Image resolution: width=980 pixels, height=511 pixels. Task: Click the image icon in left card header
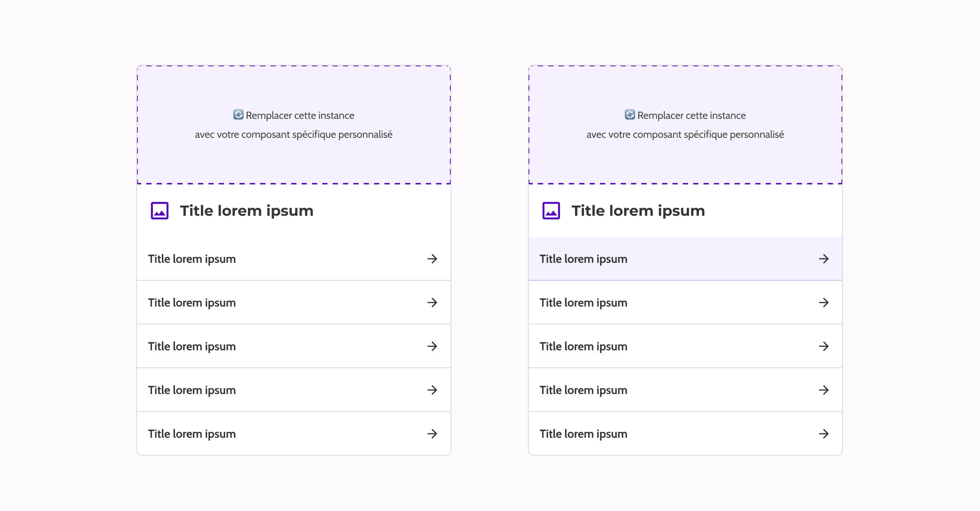click(159, 211)
